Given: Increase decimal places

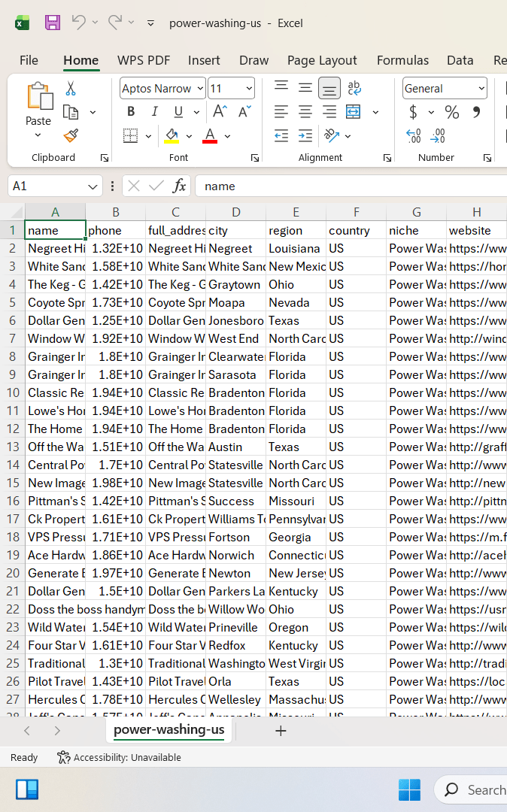Looking at the screenshot, I should tap(413, 135).
